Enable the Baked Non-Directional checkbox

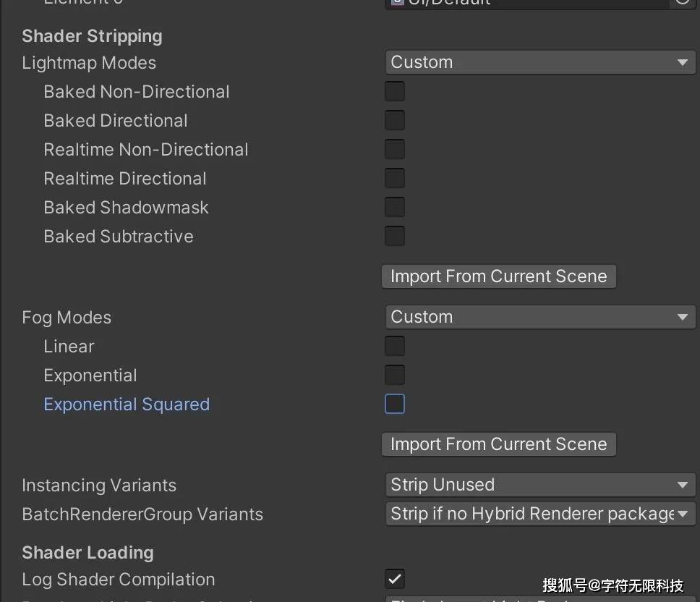point(394,91)
